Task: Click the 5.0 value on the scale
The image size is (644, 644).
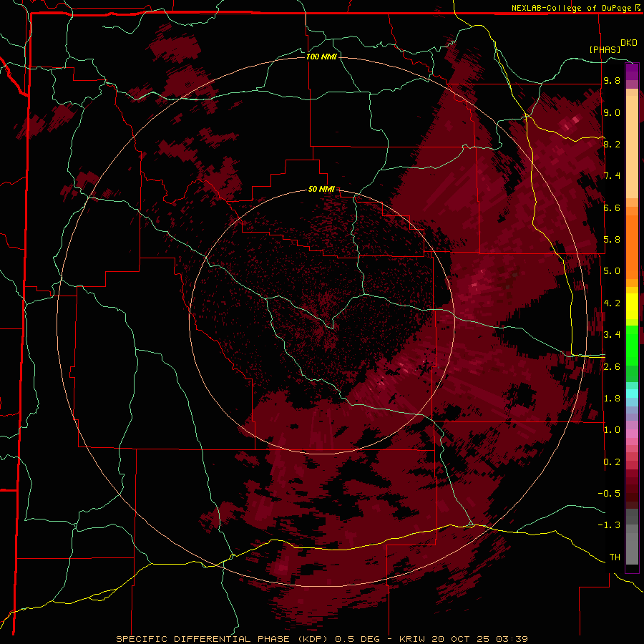Action: click(612, 271)
